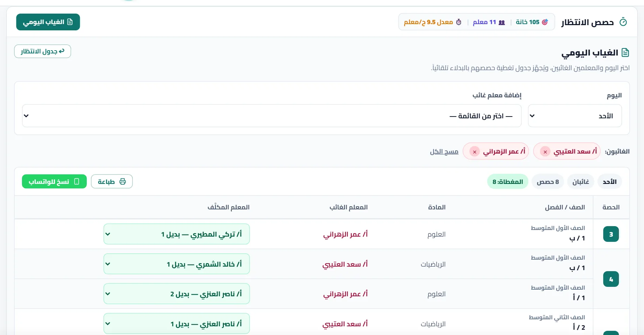Click the المعلم الغائب column header
The height and width of the screenshot is (335, 644).
coord(348,207)
